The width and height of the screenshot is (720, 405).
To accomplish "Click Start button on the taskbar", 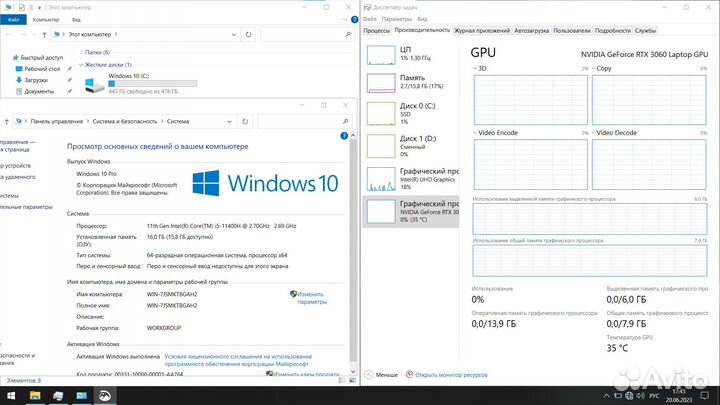I will point(10,396).
